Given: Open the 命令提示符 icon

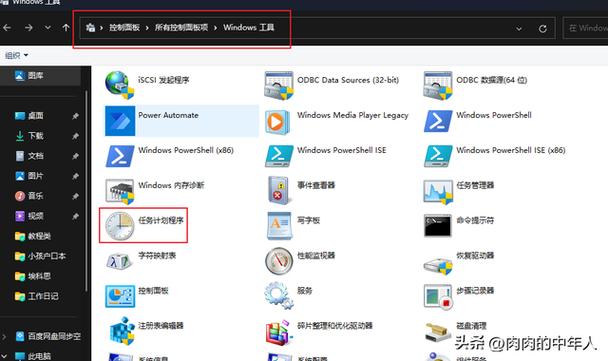Looking at the screenshot, I should [438, 225].
